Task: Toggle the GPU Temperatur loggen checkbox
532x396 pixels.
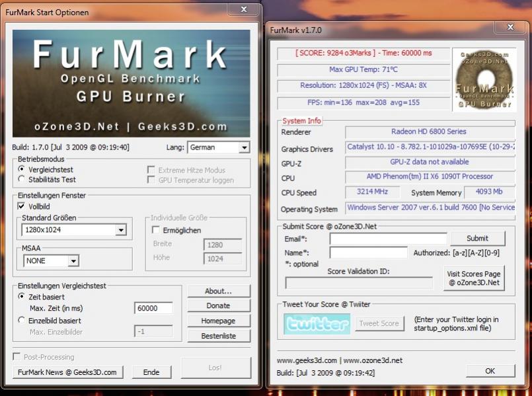Action: (x=151, y=180)
